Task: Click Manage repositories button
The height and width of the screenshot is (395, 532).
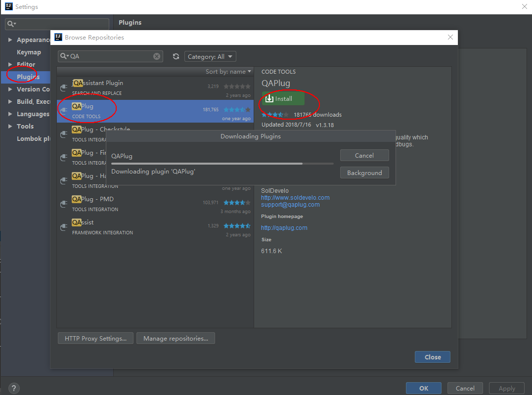Action: click(x=176, y=338)
